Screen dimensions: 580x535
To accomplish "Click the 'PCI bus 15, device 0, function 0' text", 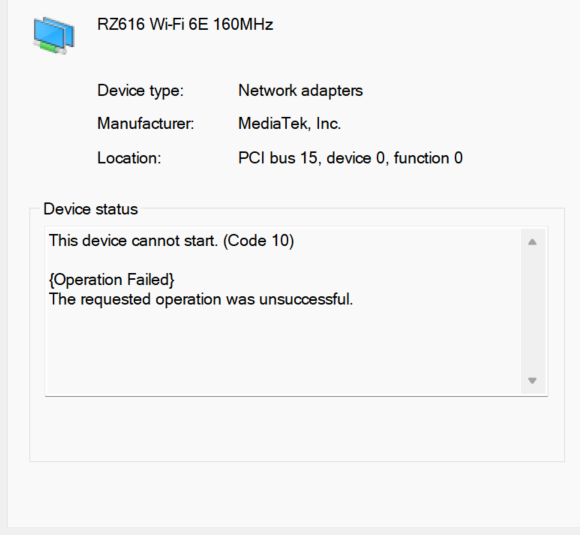I will coord(350,158).
